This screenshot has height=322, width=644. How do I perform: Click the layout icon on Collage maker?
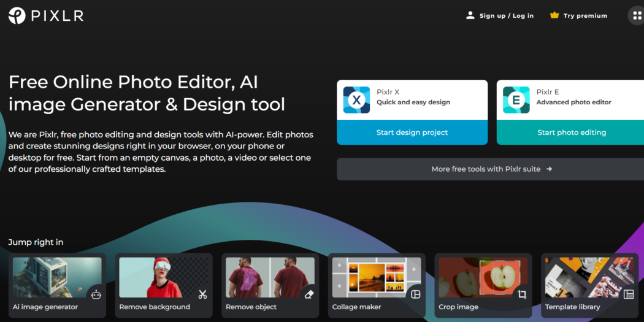coord(416,294)
